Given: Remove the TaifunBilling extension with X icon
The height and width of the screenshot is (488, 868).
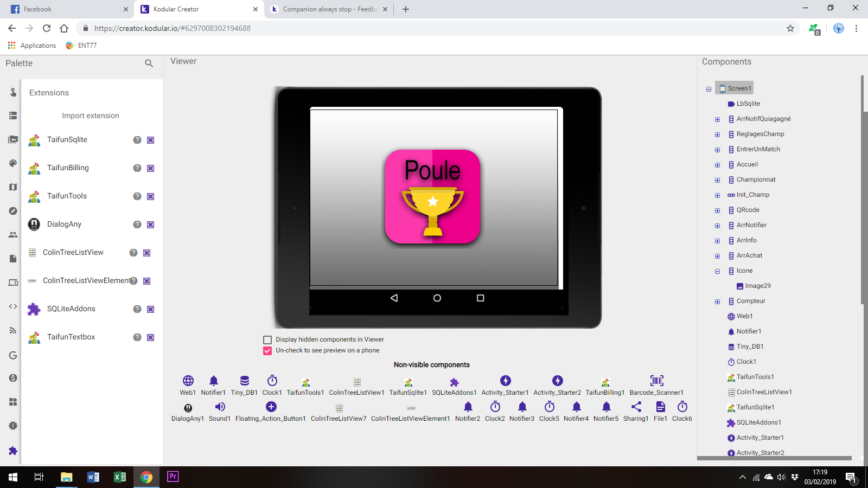Looking at the screenshot, I should coord(151,168).
